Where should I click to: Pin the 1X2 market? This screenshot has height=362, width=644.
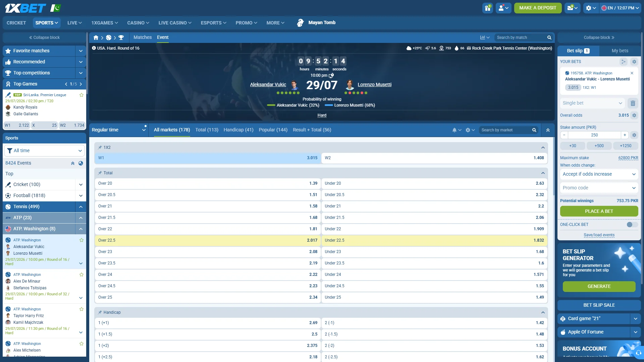[100, 147]
